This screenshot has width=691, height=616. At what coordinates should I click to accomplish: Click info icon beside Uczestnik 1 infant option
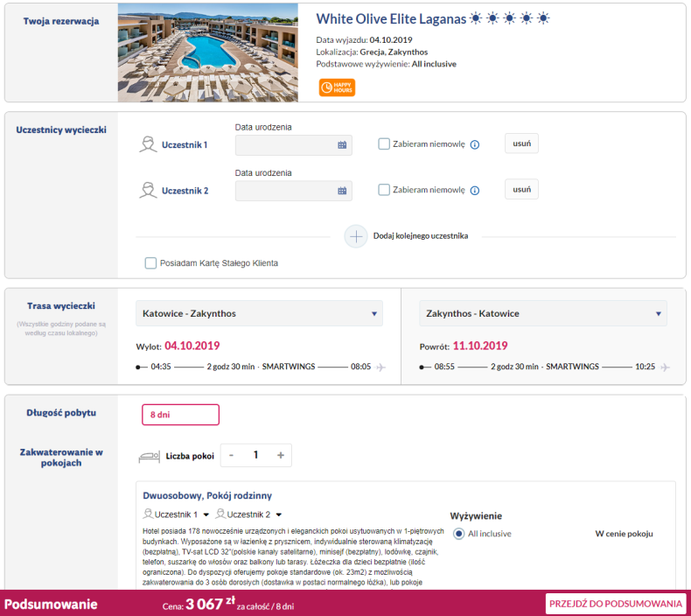475,144
